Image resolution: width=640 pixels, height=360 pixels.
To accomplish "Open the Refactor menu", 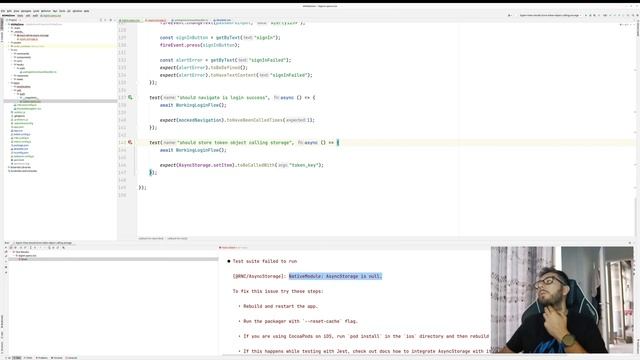I will tap(46, 11).
